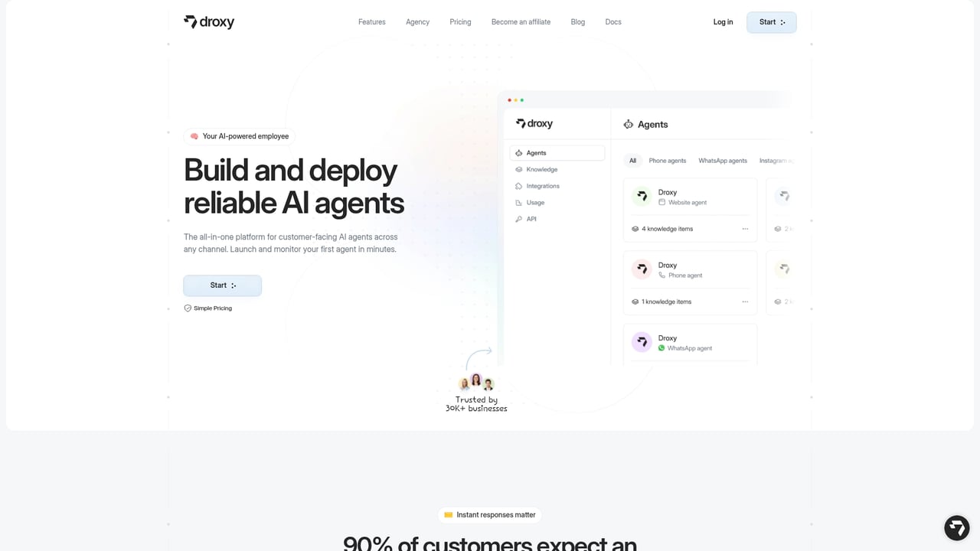Click the green traffic light dot on the mockup

point(522,99)
